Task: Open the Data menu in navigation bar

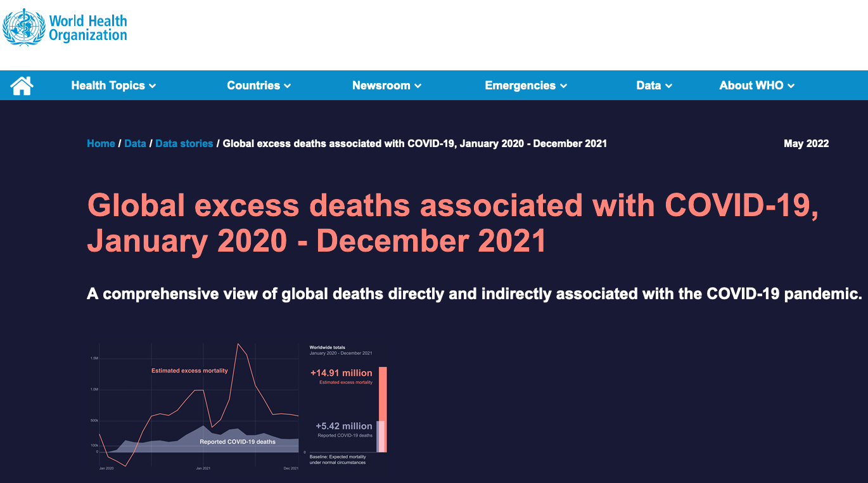Action: pos(654,86)
